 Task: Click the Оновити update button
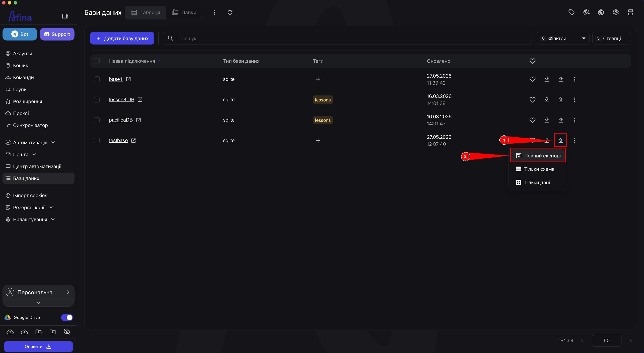coord(39,346)
